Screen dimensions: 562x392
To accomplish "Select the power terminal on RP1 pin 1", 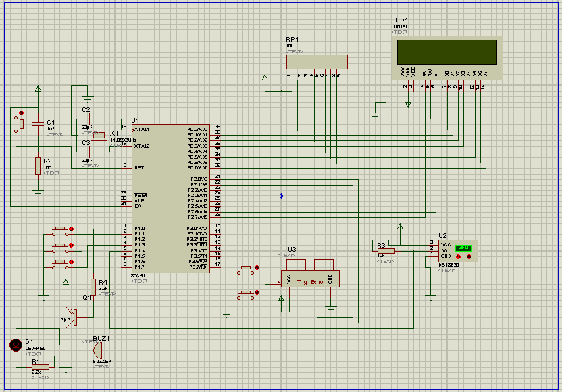I will pos(265,78).
